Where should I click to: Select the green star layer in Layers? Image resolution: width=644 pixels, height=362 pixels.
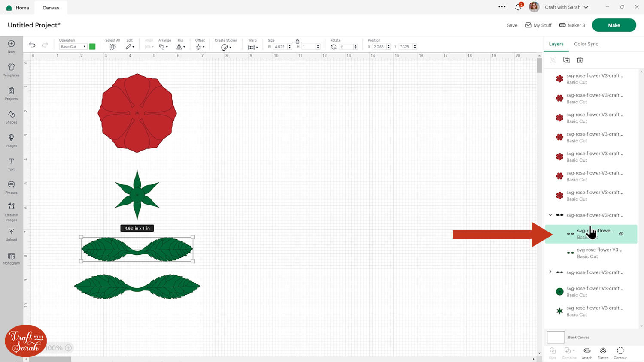click(591, 311)
